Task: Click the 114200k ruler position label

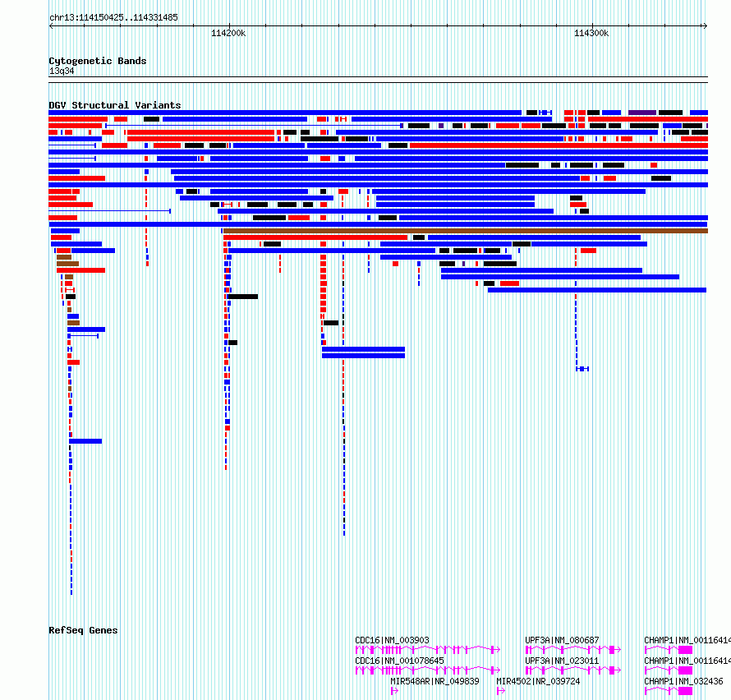Action: click(x=228, y=33)
